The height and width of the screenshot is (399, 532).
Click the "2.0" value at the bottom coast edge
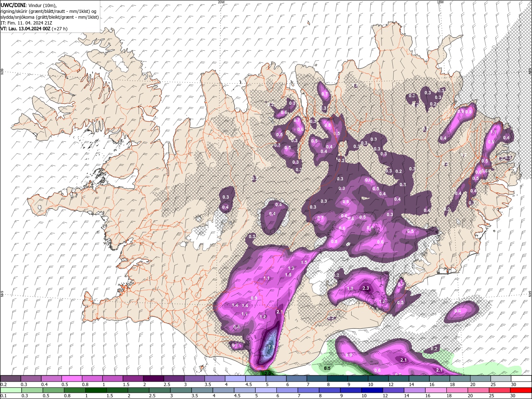(x=268, y=374)
